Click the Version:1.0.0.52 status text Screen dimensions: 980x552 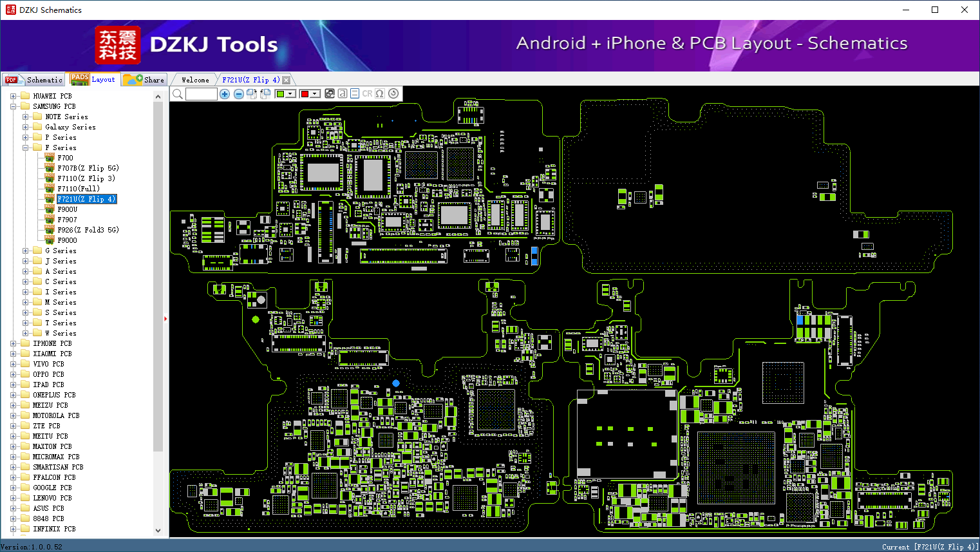pos(32,547)
